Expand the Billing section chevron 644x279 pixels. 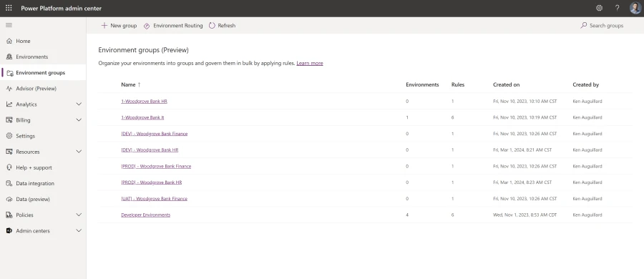tap(79, 120)
